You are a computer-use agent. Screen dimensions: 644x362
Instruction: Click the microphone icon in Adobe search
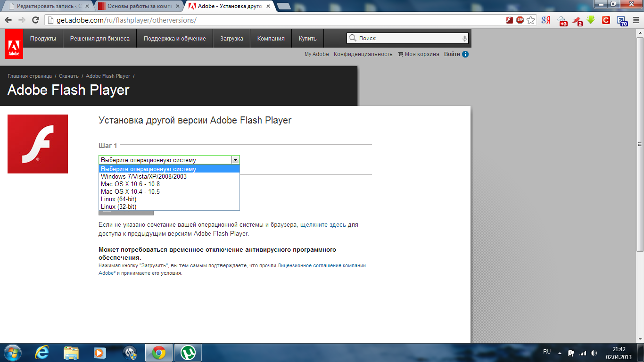pos(464,38)
